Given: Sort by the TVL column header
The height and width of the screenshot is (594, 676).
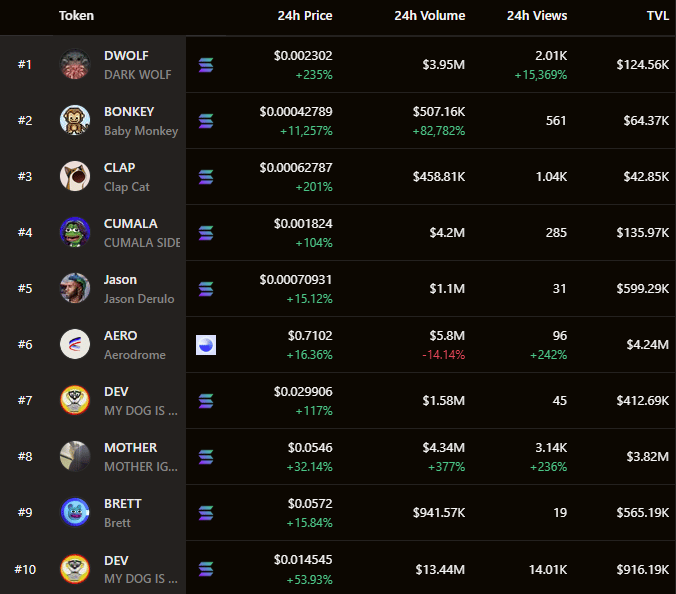Looking at the screenshot, I should pyautogui.click(x=658, y=16).
